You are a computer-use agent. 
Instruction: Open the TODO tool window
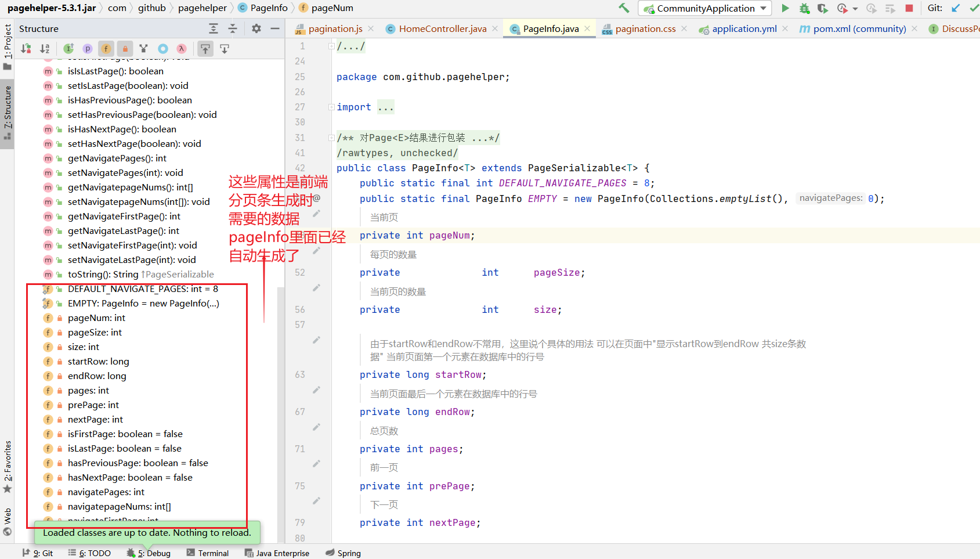click(90, 553)
